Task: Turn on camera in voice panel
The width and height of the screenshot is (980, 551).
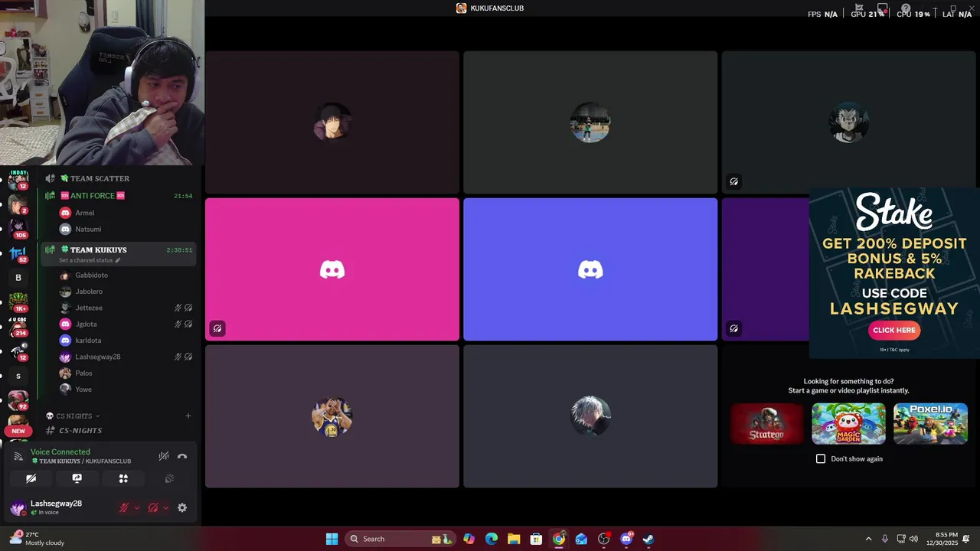Action: (31, 478)
